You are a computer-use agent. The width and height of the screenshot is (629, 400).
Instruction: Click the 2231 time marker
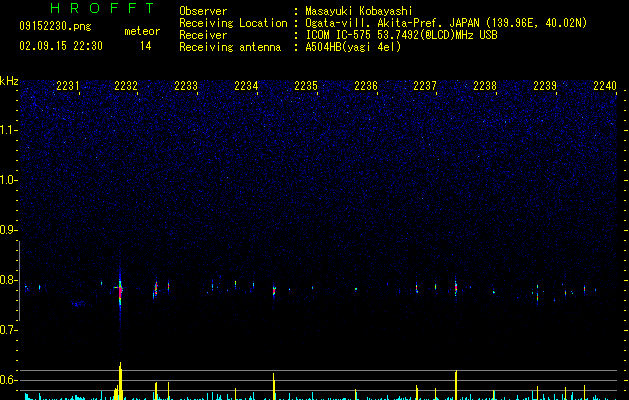pyautogui.click(x=68, y=86)
